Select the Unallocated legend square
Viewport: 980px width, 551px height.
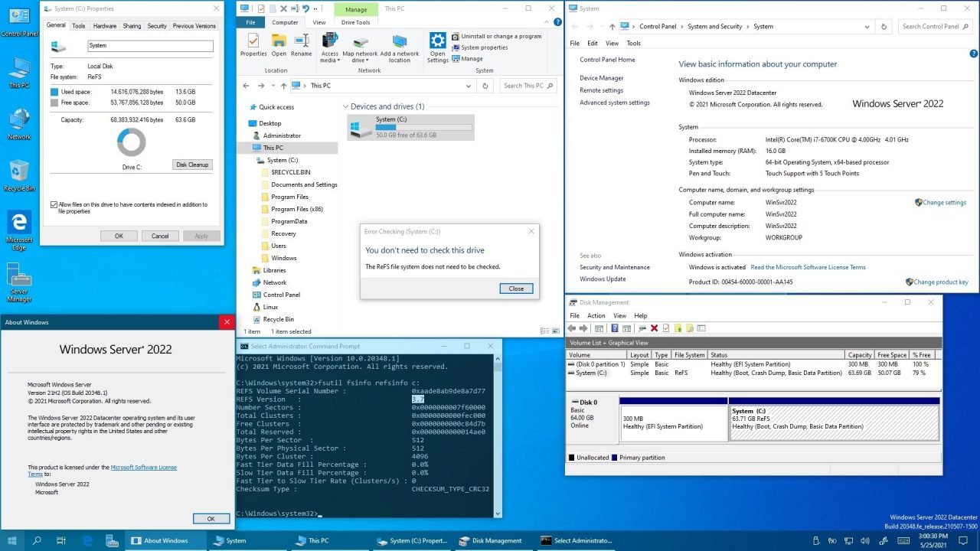[x=570, y=457]
